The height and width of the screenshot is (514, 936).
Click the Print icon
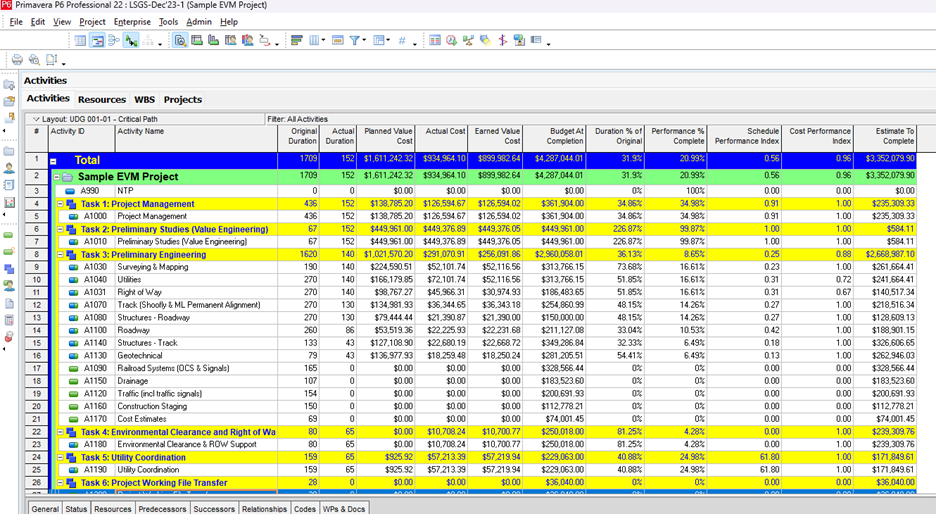coord(17,59)
